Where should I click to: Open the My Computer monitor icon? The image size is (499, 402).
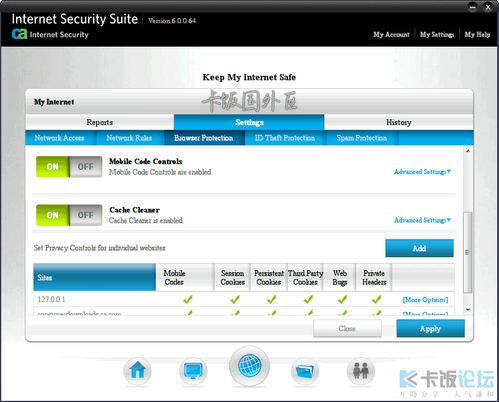point(193,371)
